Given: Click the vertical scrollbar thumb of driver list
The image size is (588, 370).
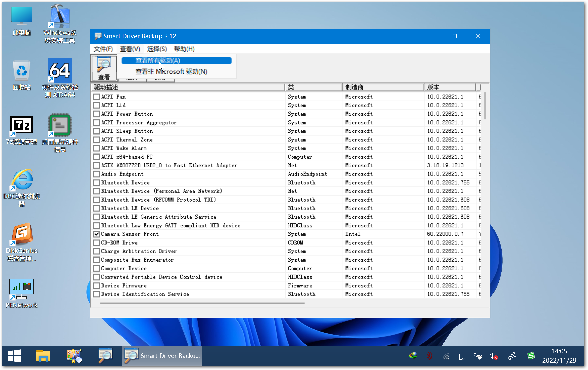Looking at the screenshot, I should point(485,105).
